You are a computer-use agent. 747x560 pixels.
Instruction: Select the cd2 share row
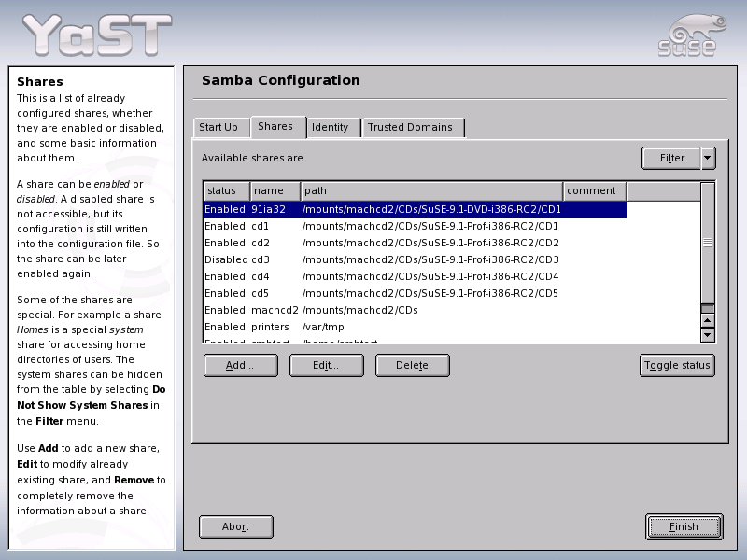pyautogui.click(x=415, y=243)
